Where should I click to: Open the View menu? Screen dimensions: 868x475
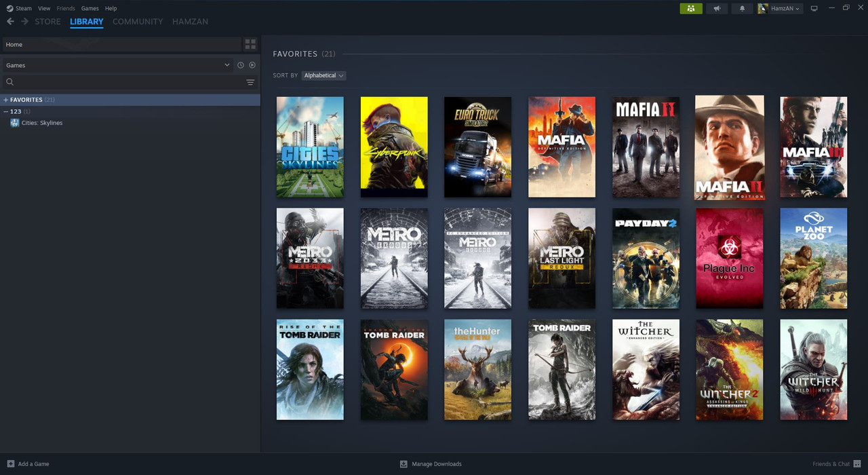pyautogui.click(x=44, y=8)
